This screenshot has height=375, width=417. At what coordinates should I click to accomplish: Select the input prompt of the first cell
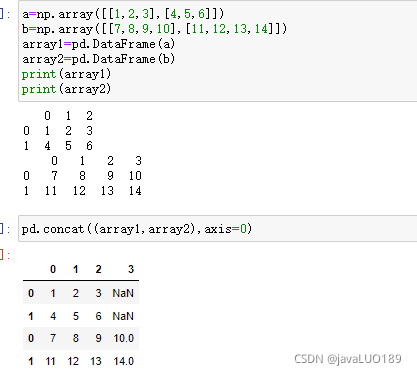[x=5, y=14]
